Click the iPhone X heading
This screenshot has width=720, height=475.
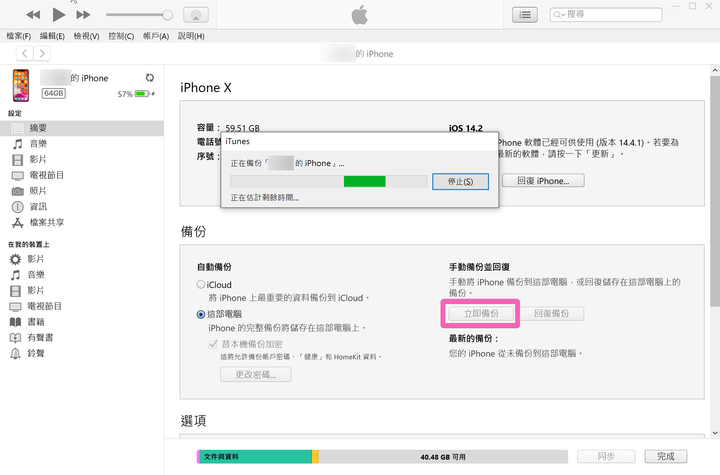[x=206, y=87]
